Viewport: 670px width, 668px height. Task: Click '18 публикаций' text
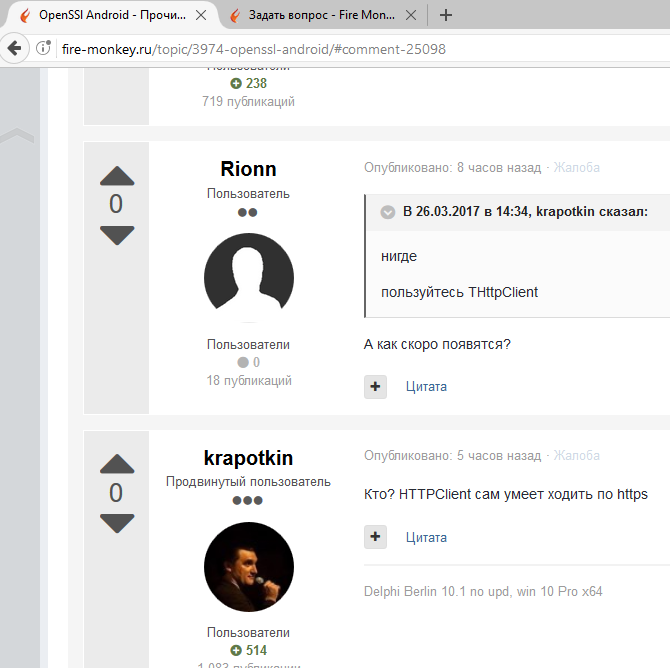[x=249, y=380]
